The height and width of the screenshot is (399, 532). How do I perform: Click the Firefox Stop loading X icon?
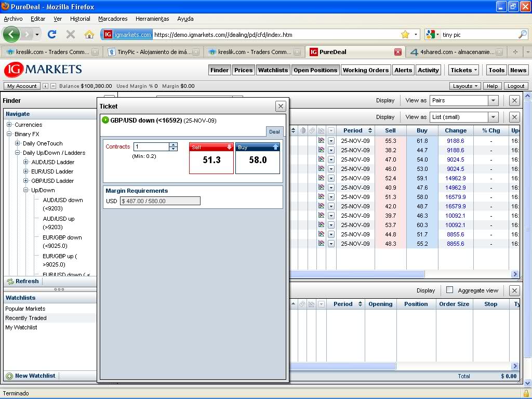point(71,34)
